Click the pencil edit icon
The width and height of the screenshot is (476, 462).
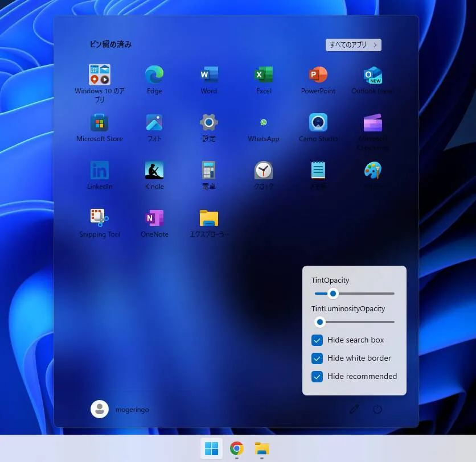pyautogui.click(x=354, y=409)
